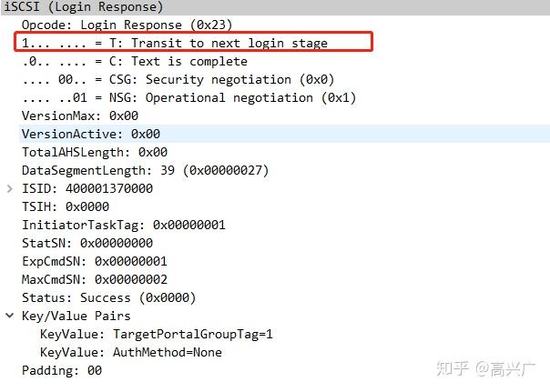The height and width of the screenshot is (392, 550).
Task: Select the highlighted VersionActive field
Action: coord(91,134)
